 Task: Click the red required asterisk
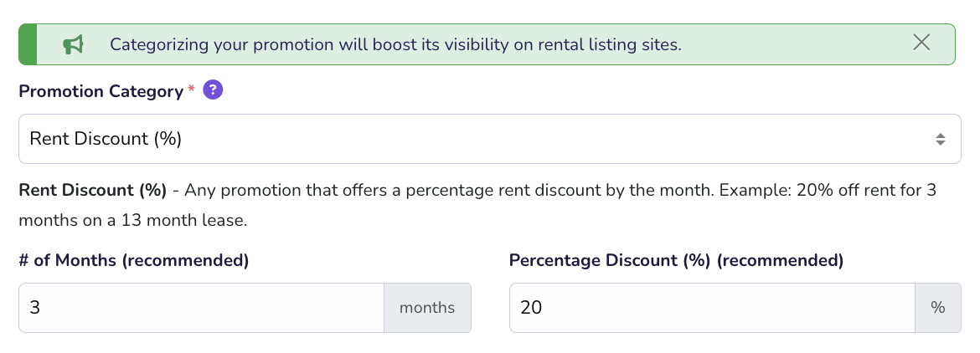click(191, 89)
